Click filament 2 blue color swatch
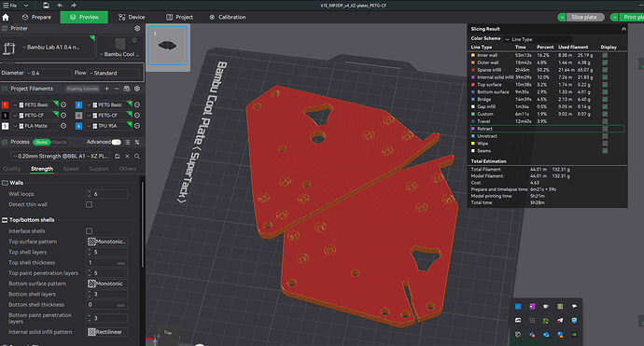This screenshot has height=346, width=644. (78, 104)
